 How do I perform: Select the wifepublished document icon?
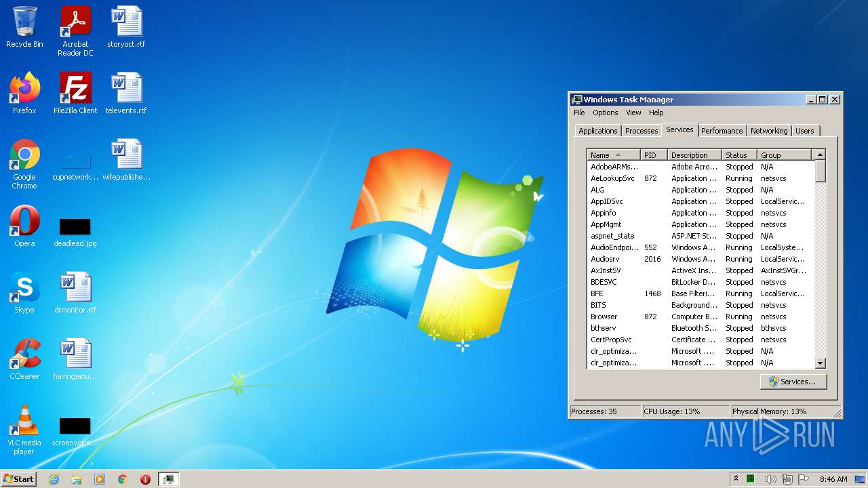[x=126, y=161]
